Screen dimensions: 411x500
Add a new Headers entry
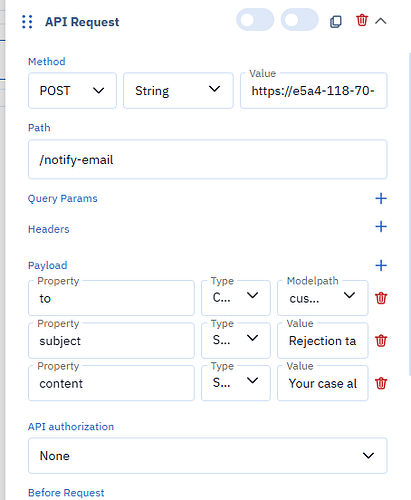coord(381,227)
